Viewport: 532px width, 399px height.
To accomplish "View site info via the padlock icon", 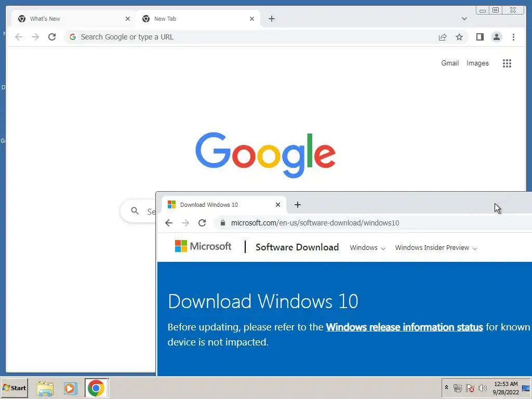I will [222, 223].
